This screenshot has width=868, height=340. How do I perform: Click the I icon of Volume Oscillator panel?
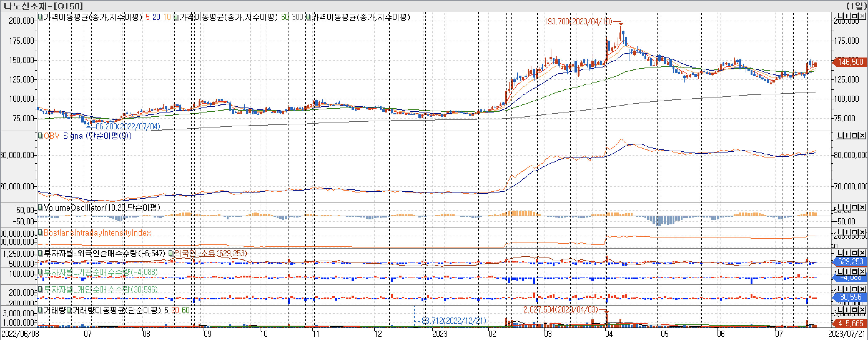(847, 207)
